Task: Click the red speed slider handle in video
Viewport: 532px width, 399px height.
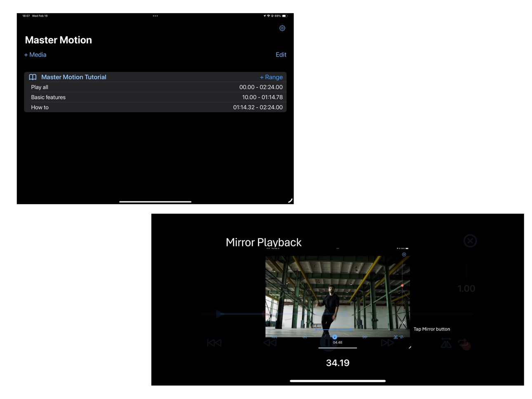Action: click(x=402, y=286)
